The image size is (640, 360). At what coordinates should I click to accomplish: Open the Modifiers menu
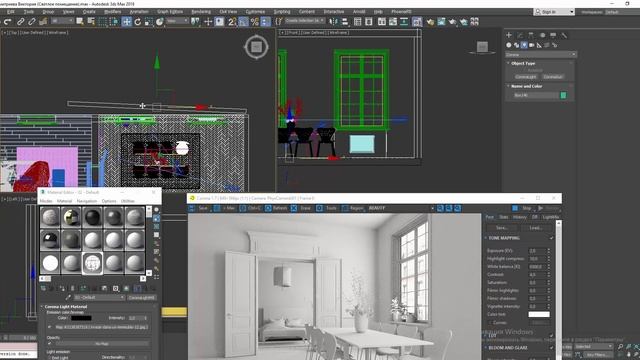point(112,12)
